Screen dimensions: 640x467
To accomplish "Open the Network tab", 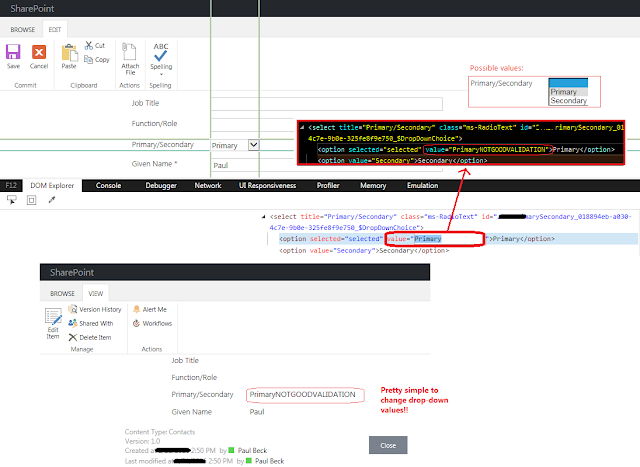I will pyautogui.click(x=208, y=185).
